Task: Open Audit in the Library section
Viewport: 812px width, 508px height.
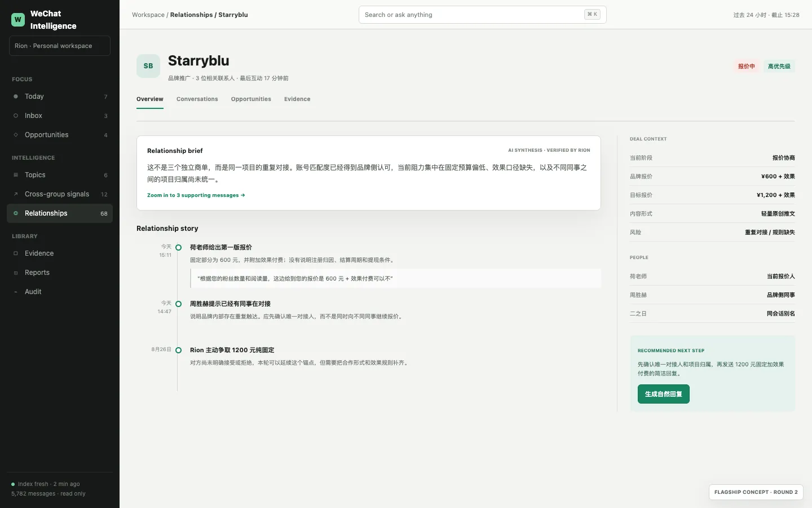Action: tap(60, 292)
